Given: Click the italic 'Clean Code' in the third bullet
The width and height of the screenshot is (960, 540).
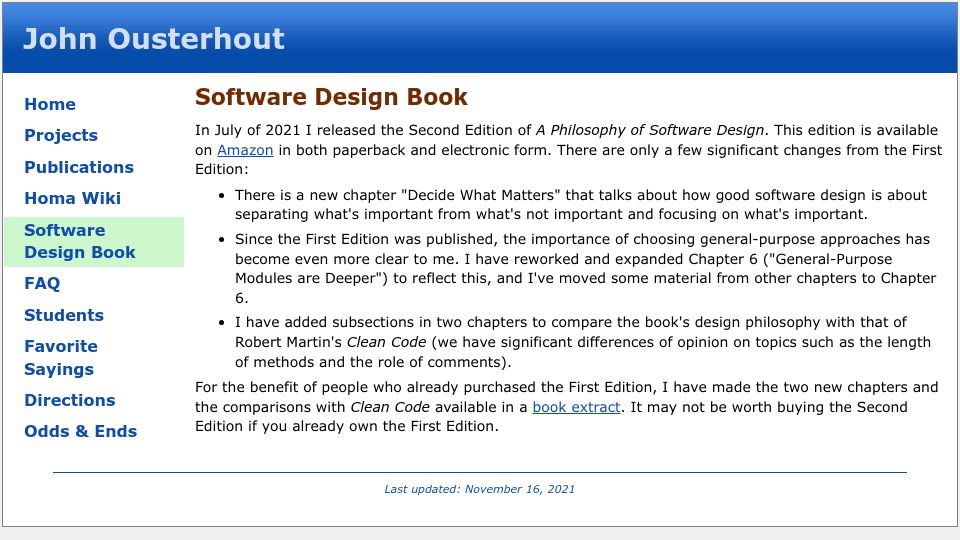Looking at the screenshot, I should 386,342.
